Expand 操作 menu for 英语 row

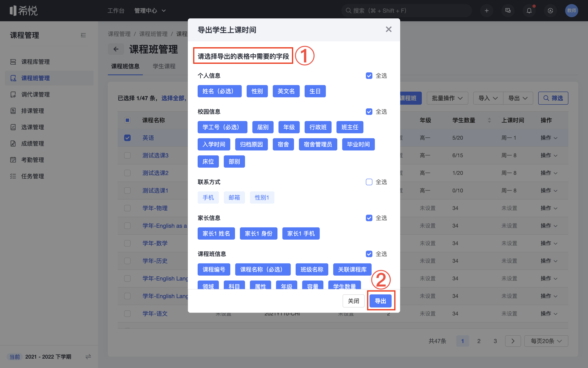click(x=549, y=138)
